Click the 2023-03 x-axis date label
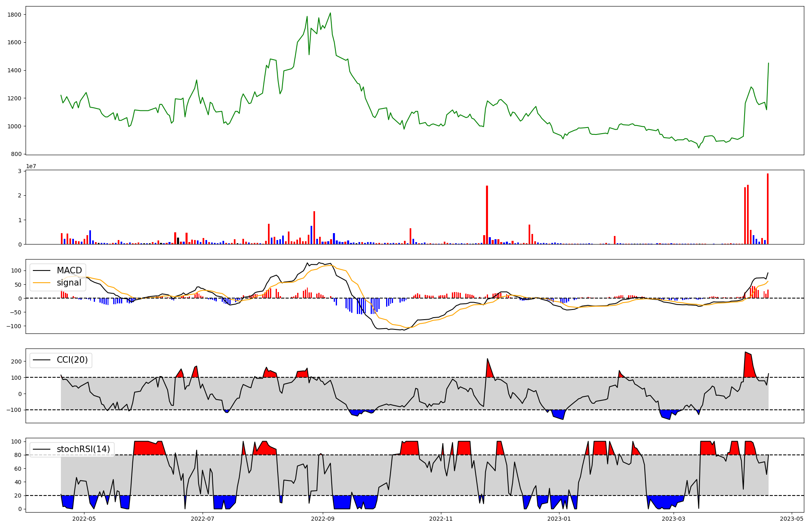The width and height of the screenshot is (812, 528). [x=674, y=519]
